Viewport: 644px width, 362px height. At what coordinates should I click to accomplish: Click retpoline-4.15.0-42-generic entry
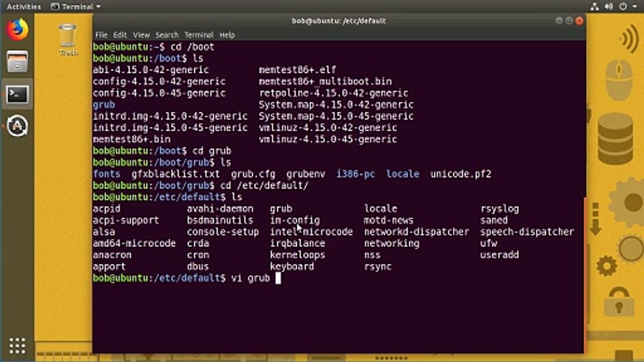333,93
